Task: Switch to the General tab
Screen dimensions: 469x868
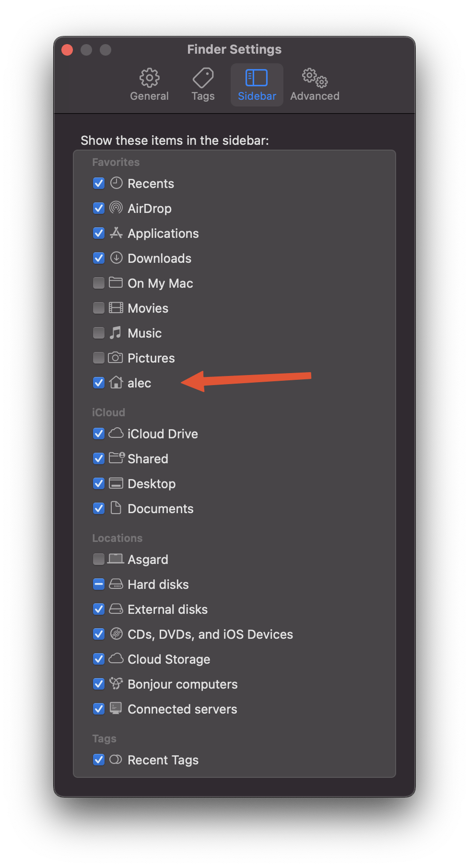Action: coord(149,83)
